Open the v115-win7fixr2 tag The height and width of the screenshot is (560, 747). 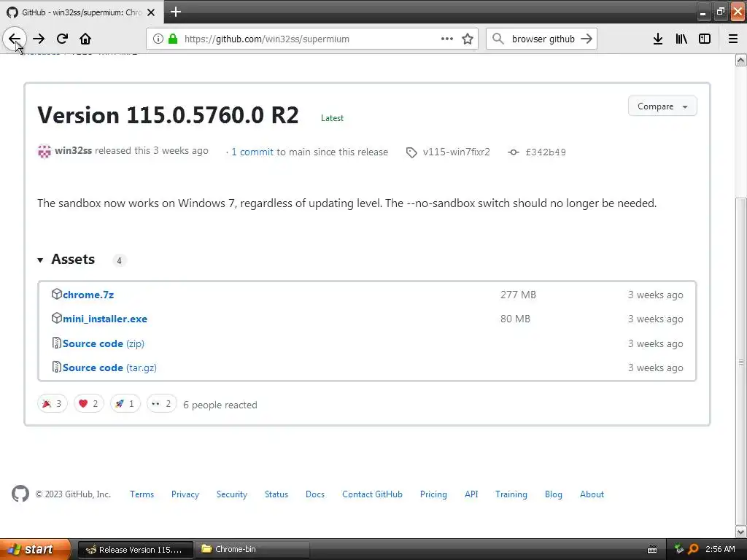(457, 152)
